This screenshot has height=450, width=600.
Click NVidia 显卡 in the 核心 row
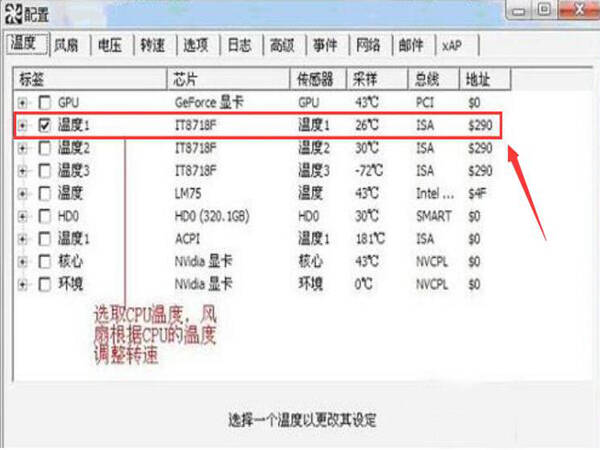tap(203, 262)
